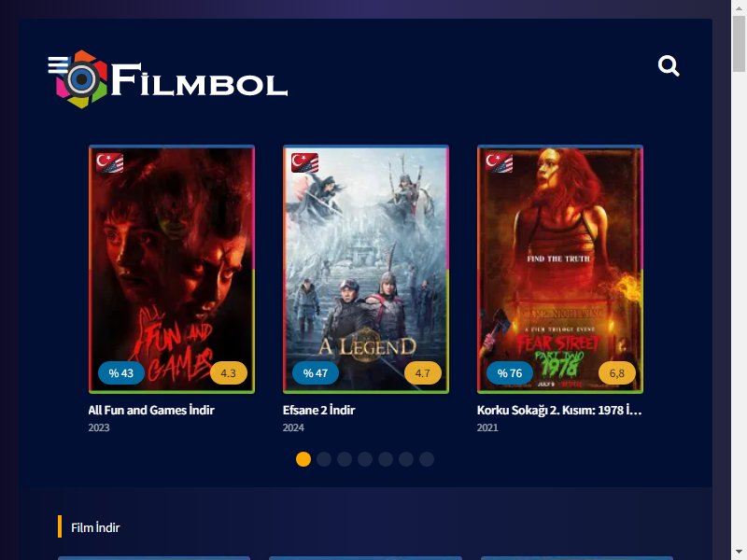Click the page scrollbar down arrow
Image resolution: width=747 pixels, height=560 pixels.
point(739,553)
